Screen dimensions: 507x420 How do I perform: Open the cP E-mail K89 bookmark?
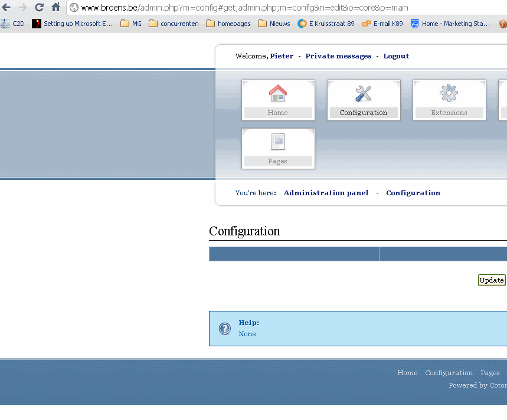[382, 24]
